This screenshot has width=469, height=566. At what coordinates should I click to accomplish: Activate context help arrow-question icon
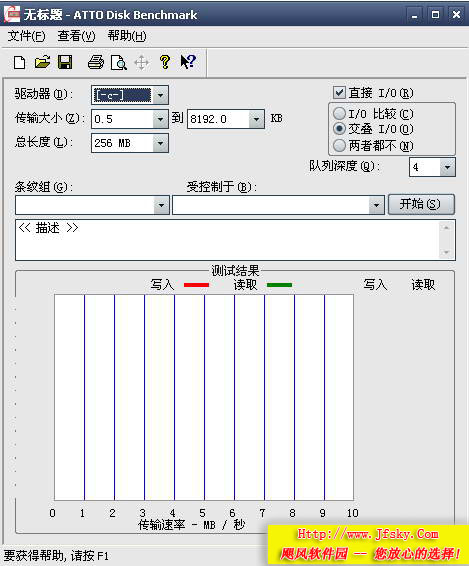coord(188,62)
